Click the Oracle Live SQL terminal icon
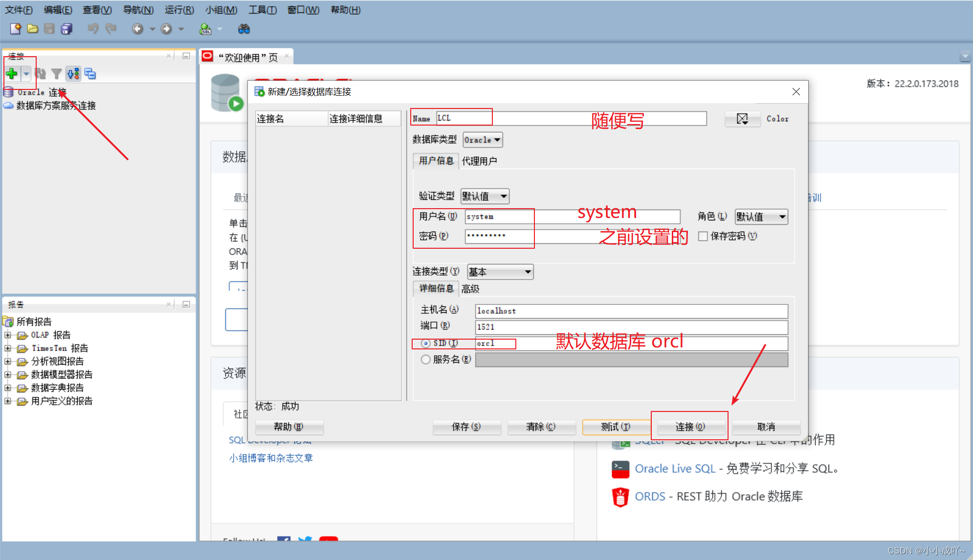This screenshot has width=973, height=560. (620, 469)
